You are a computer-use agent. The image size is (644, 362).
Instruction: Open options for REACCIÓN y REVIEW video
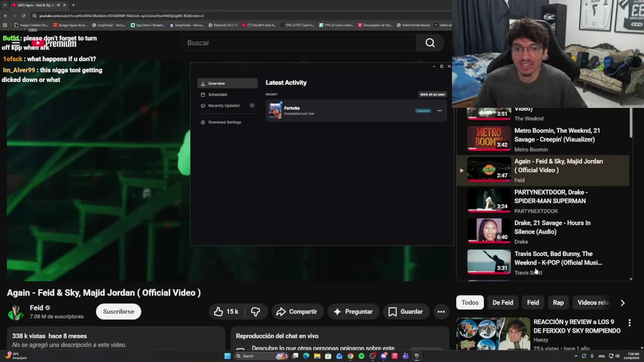[629, 323]
